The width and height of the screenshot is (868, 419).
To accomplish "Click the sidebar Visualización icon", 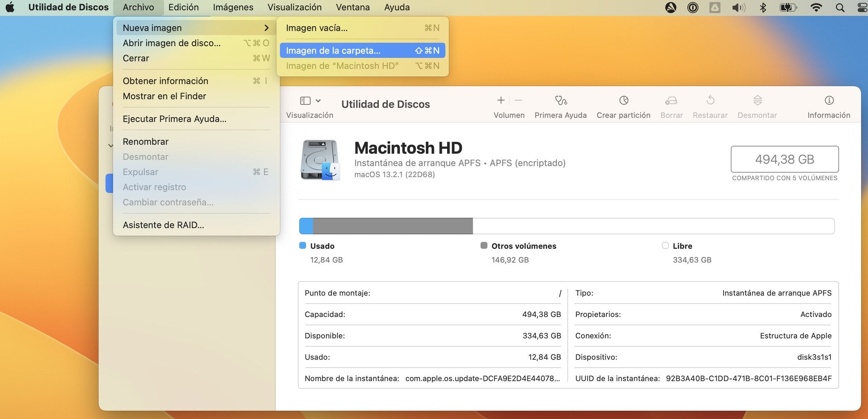I will click(305, 101).
